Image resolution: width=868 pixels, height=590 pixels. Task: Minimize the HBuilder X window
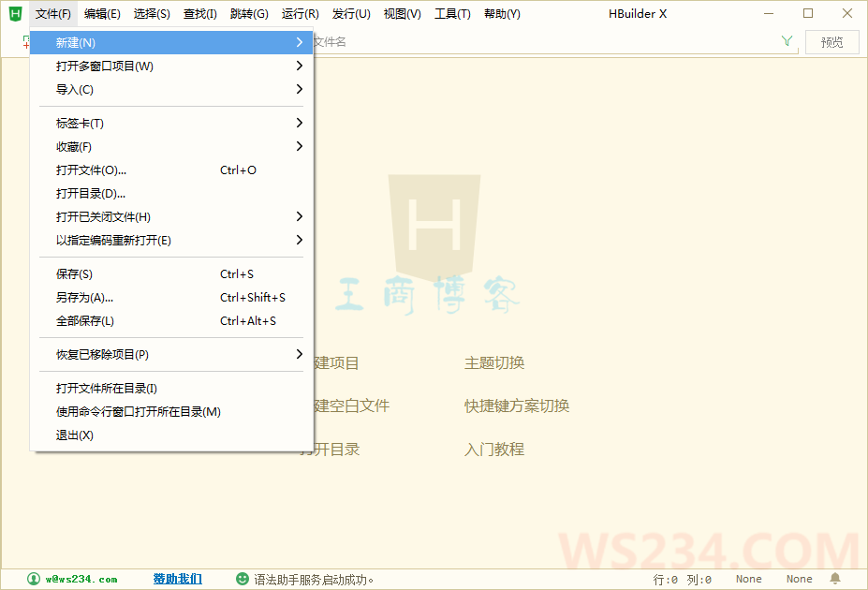click(x=769, y=13)
